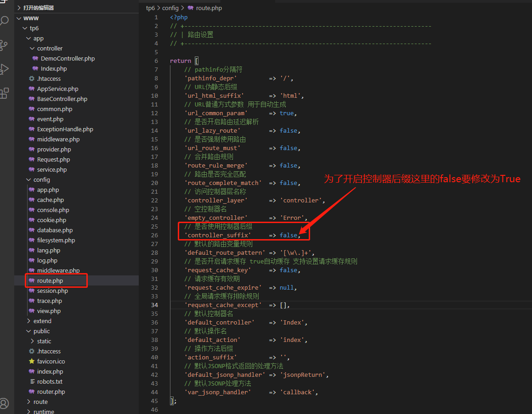Click 'empty_controller' key on line 24
The image size is (532, 414).
tap(216, 218)
